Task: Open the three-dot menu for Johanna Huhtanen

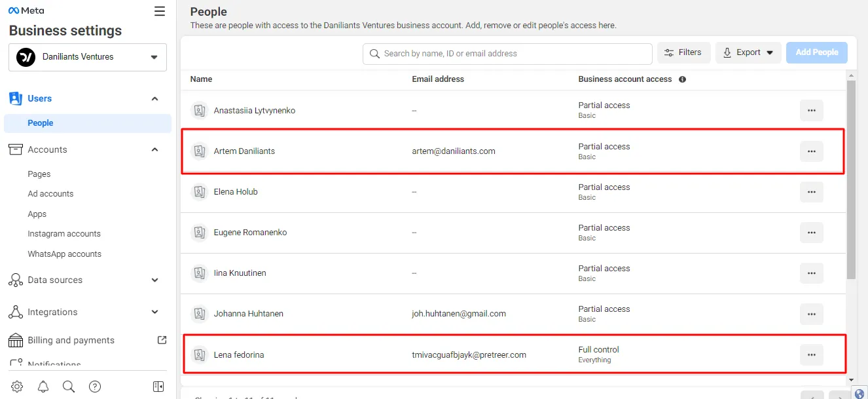Action: [812, 314]
